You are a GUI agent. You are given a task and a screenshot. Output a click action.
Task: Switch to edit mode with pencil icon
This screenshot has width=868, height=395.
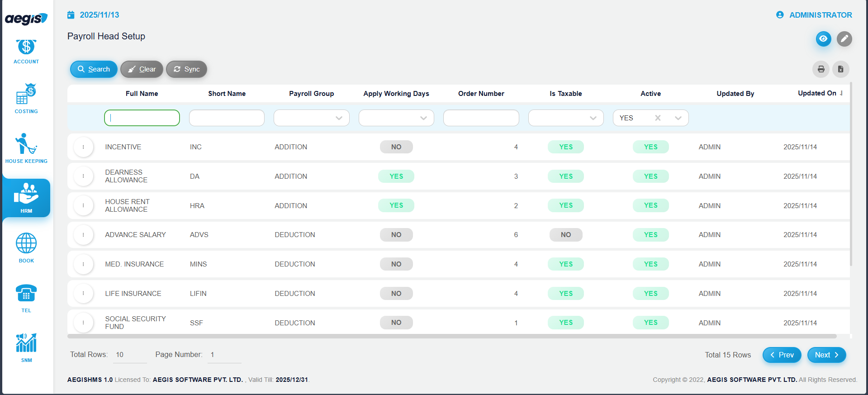click(844, 39)
